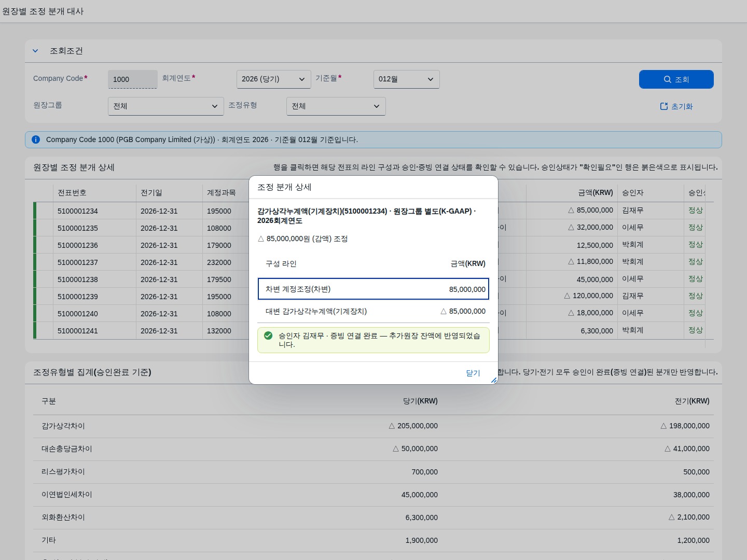Click the 리스평가차이 summary row
Image resolution: width=747 pixels, height=560 pixels.
tap(374, 472)
